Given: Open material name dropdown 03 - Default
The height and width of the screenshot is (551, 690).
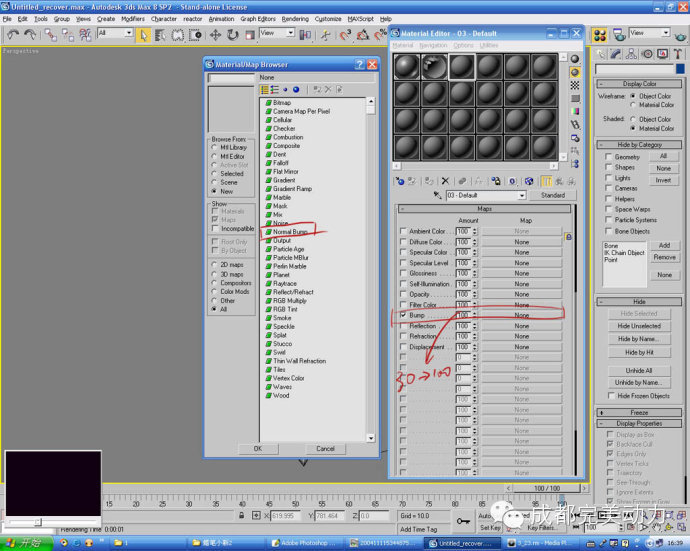Looking at the screenshot, I should 522,195.
